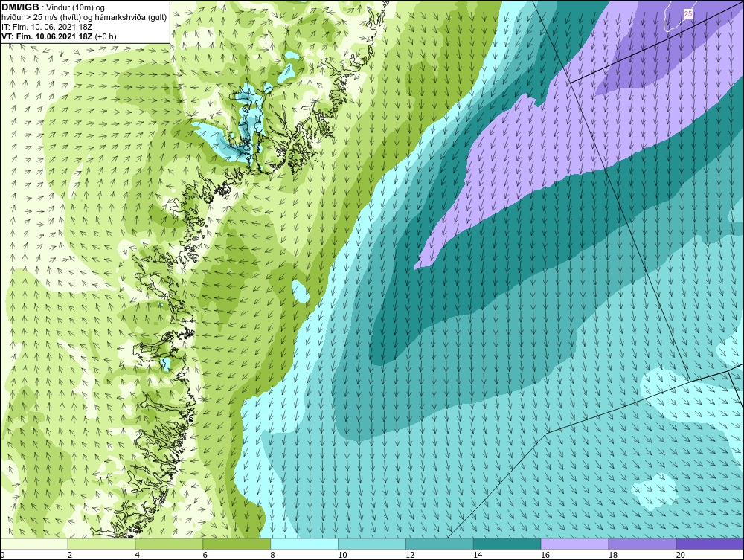The width and height of the screenshot is (744, 560).
Task: Click the "DMI/IGB" title text
Action: (x=20, y=7)
